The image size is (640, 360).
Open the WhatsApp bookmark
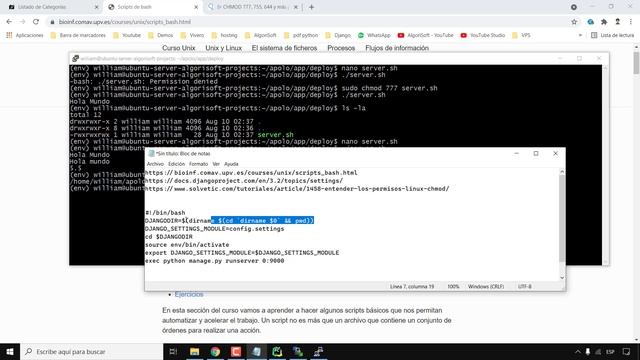coord(374,35)
